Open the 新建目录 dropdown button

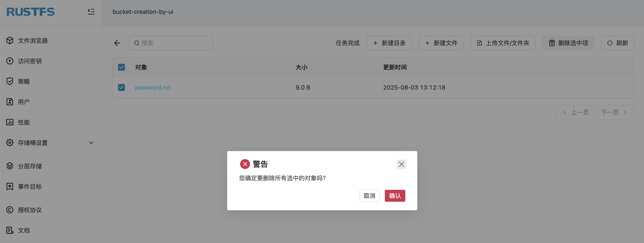click(x=389, y=43)
